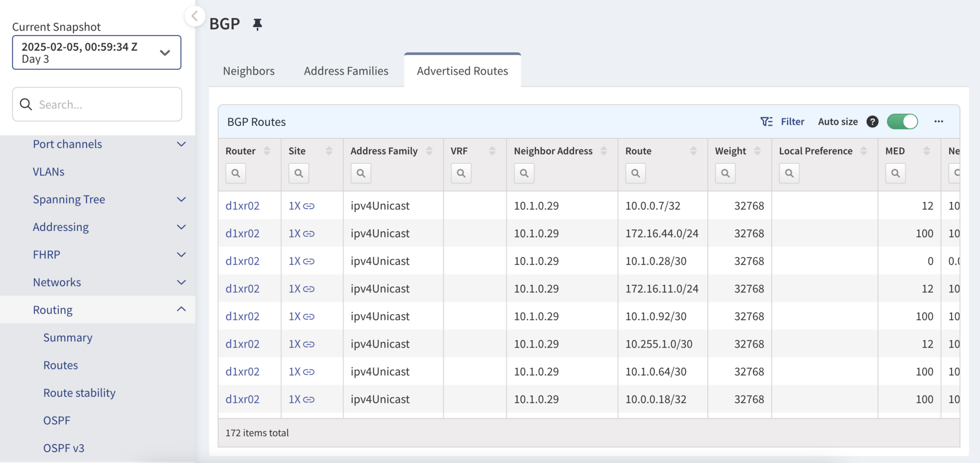Open router d1xr02 details

point(243,205)
